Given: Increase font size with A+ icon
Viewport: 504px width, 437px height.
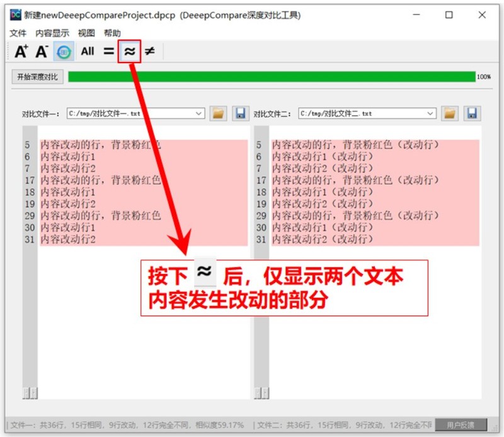Looking at the screenshot, I should [21, 51].
